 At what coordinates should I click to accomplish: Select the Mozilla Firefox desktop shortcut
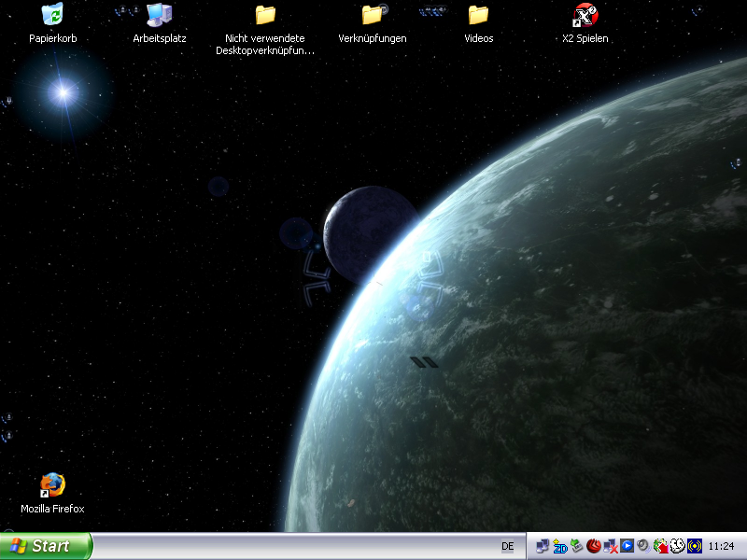point(52,485)
